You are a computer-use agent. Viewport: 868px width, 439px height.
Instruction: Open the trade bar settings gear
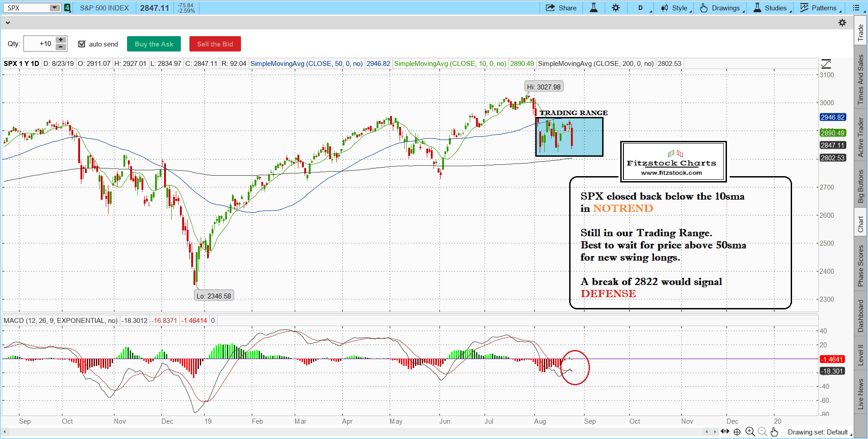(842, 23)
